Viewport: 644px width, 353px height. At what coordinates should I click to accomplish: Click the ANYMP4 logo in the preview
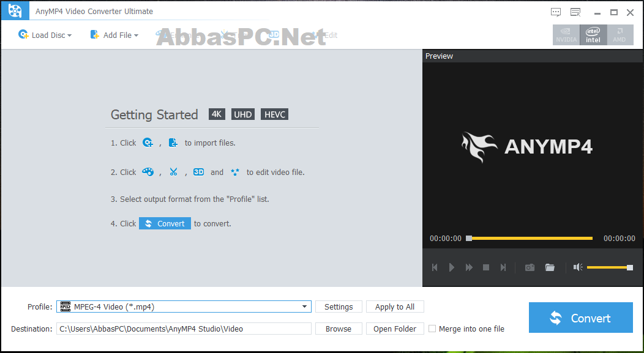click(527, 147)
